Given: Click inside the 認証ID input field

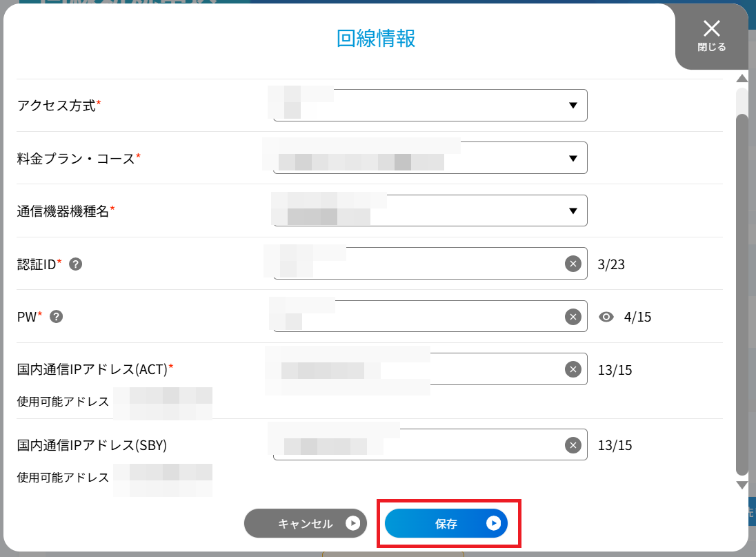Looking at the screenshot, I should [430, 263].
